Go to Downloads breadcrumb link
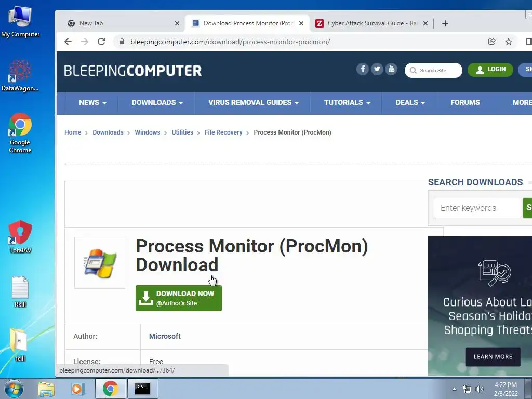Viewport: 532px width, 399px height. pos(108,132)
